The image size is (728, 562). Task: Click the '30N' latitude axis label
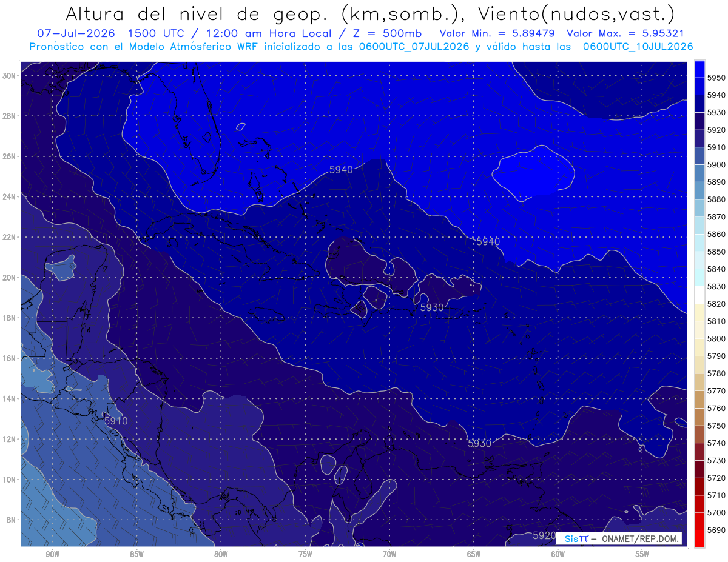point(9,76)
